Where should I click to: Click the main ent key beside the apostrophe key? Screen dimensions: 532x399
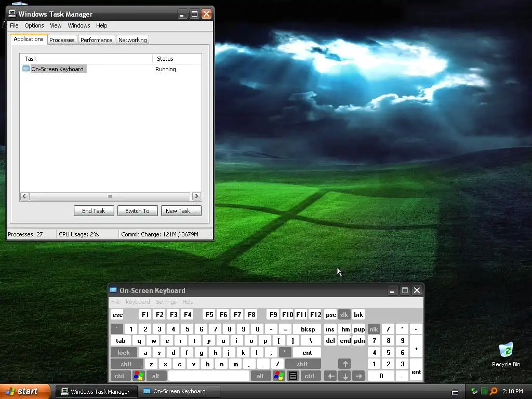click(x=307, y=353)
